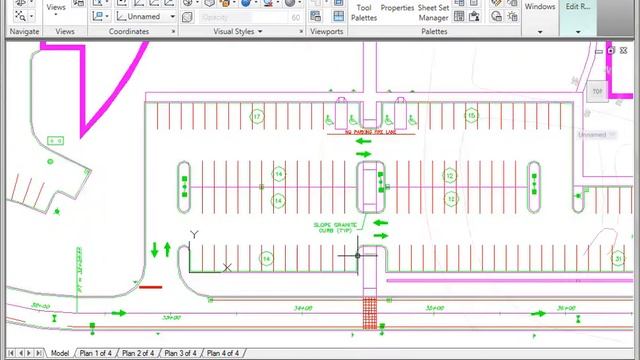Switch to the Plan 1 of 4 layout tab
640x360 pixels.
[x=95, y=353]
